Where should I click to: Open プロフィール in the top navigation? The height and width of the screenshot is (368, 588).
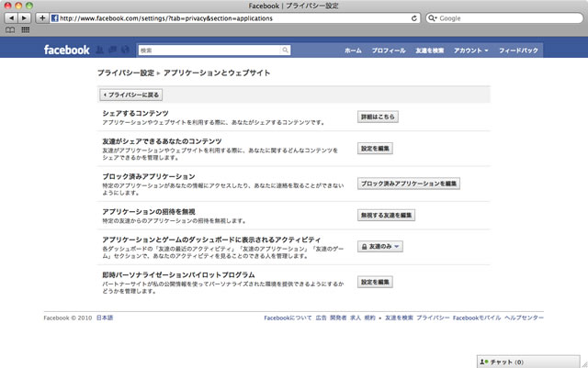click(389, 50)
